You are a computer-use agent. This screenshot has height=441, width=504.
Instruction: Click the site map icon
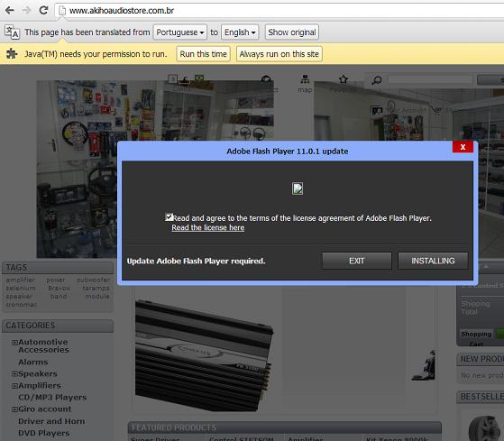305,79
